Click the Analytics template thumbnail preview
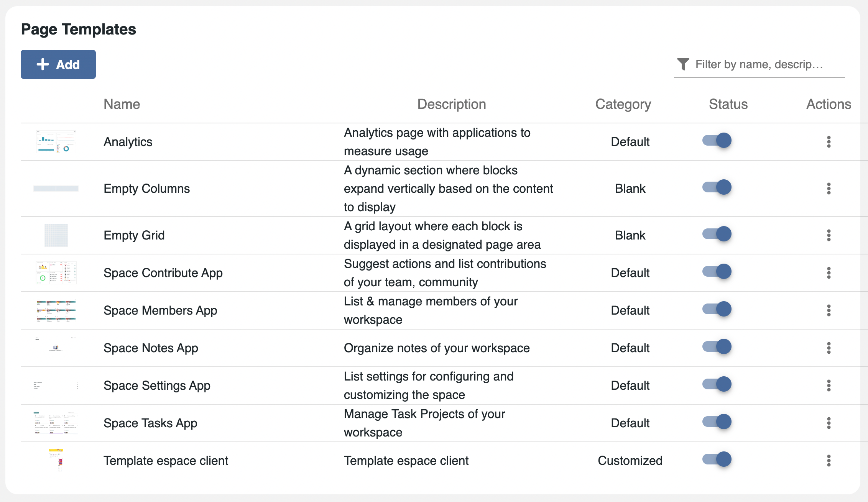Screen dimensions: 868x502 pyautogui.click(x=56, y=142)
